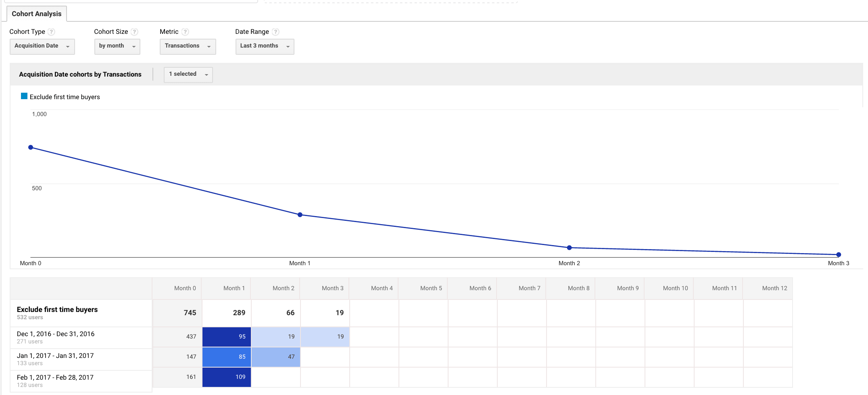
Task: Click the Month 2 table column header
Action: pyautogui.click(x=275, y=288)
